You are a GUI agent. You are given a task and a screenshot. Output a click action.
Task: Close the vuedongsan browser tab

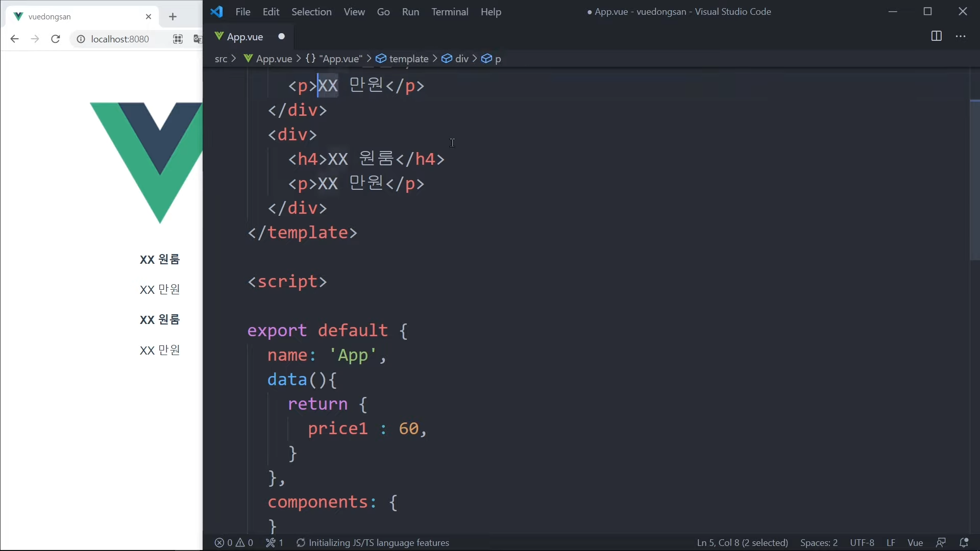(149, 17)
